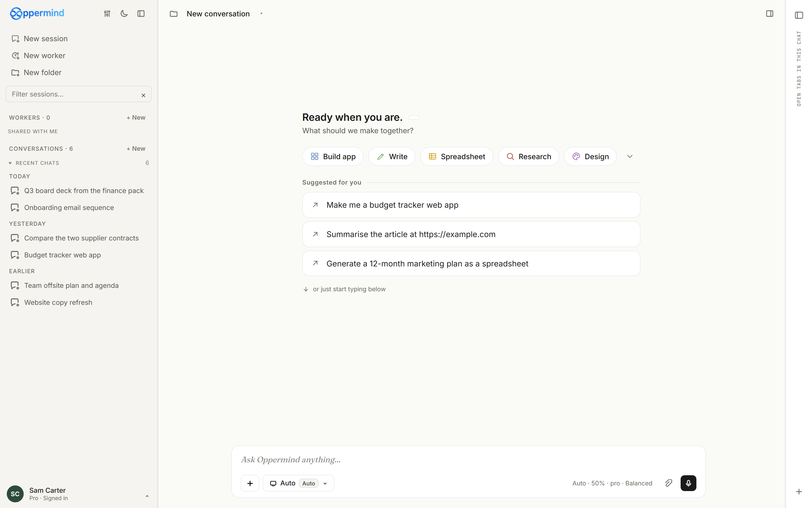812x508 pixels.
Task: Click new worker icon in sidebar
Action: tap(16, 55)
